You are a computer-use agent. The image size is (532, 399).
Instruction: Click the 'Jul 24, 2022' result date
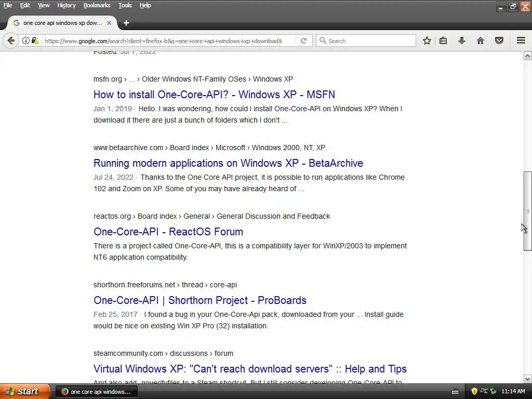(113, 177)
